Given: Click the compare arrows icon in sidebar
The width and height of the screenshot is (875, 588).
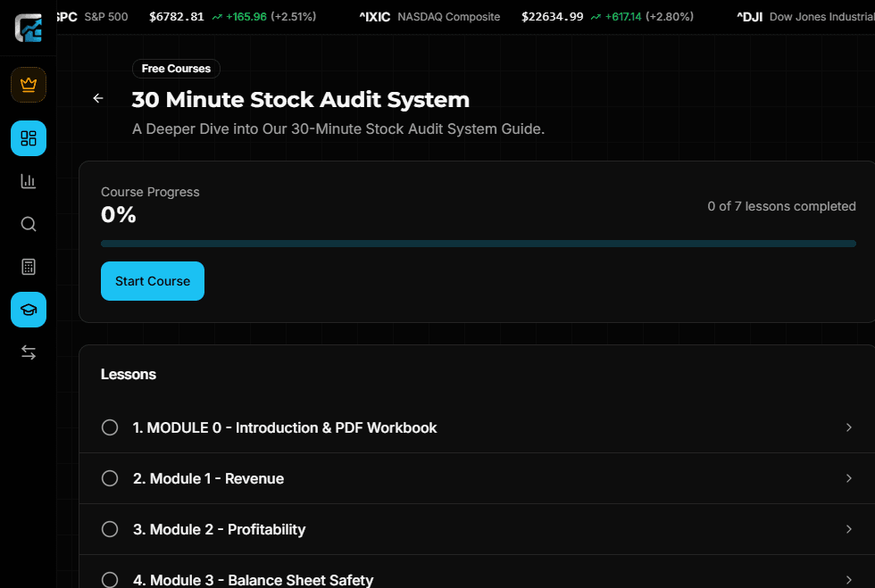Looking at the screenshot, I should click(28, 352).
